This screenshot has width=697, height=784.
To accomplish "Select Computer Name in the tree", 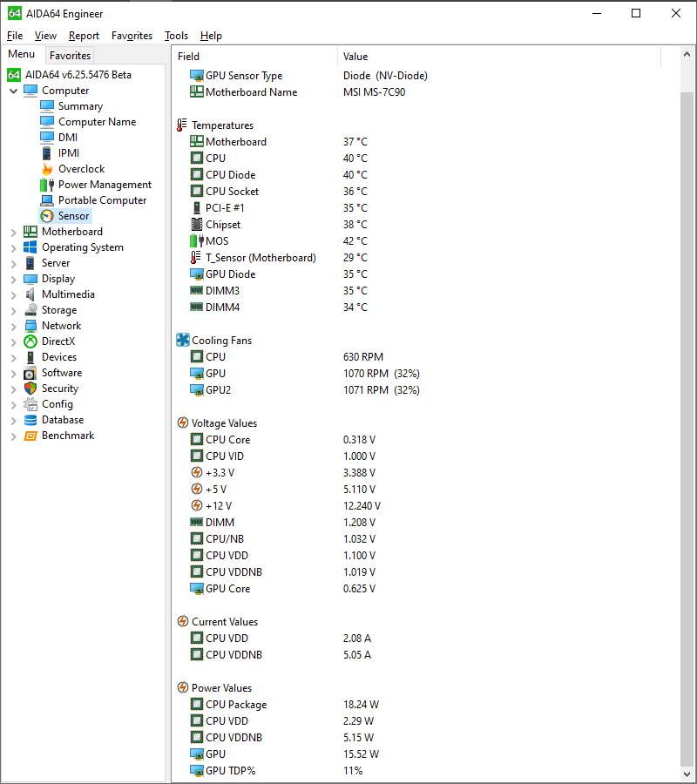I will click(x=97, y=121).
